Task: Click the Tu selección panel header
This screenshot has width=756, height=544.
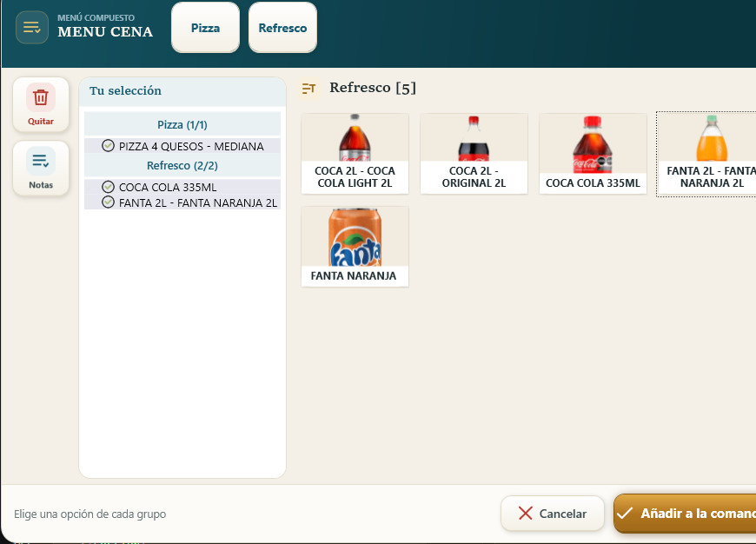Action: [182, 91]
